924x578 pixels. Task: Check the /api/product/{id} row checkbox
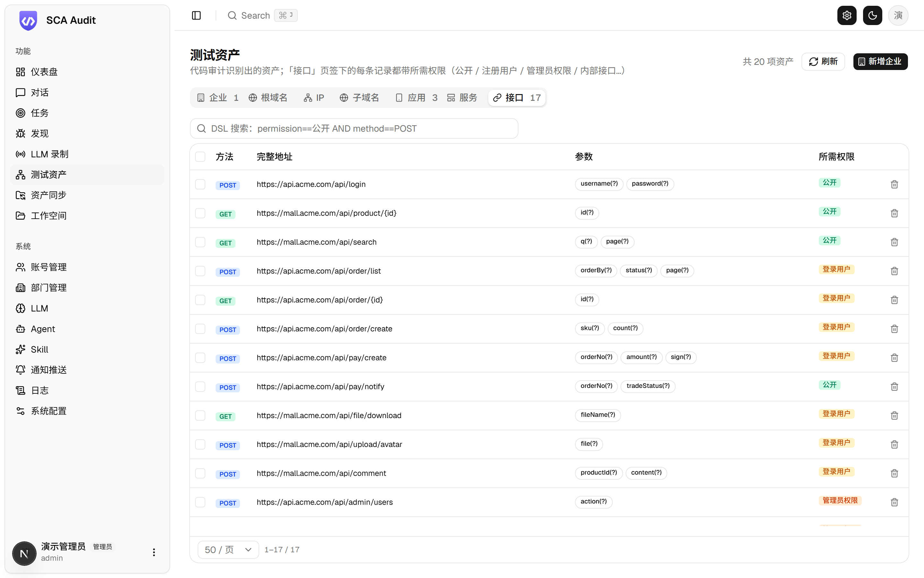[200, 213]
